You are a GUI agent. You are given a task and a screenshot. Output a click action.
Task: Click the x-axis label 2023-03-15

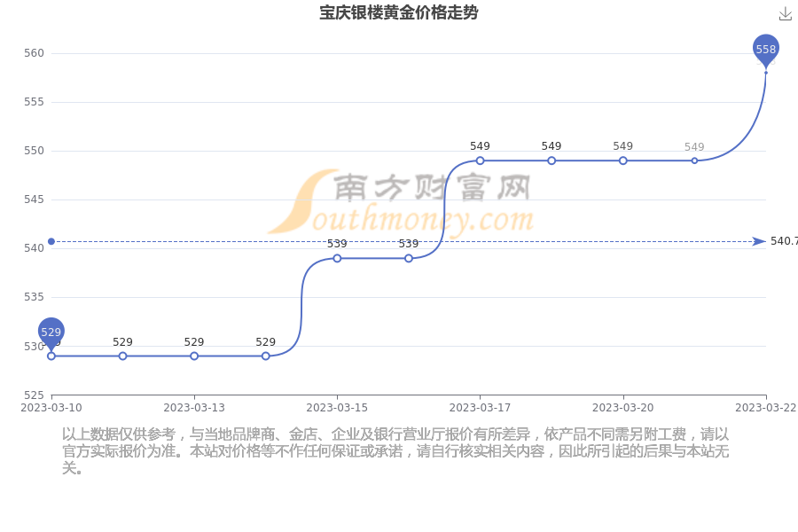coord(337,408)
